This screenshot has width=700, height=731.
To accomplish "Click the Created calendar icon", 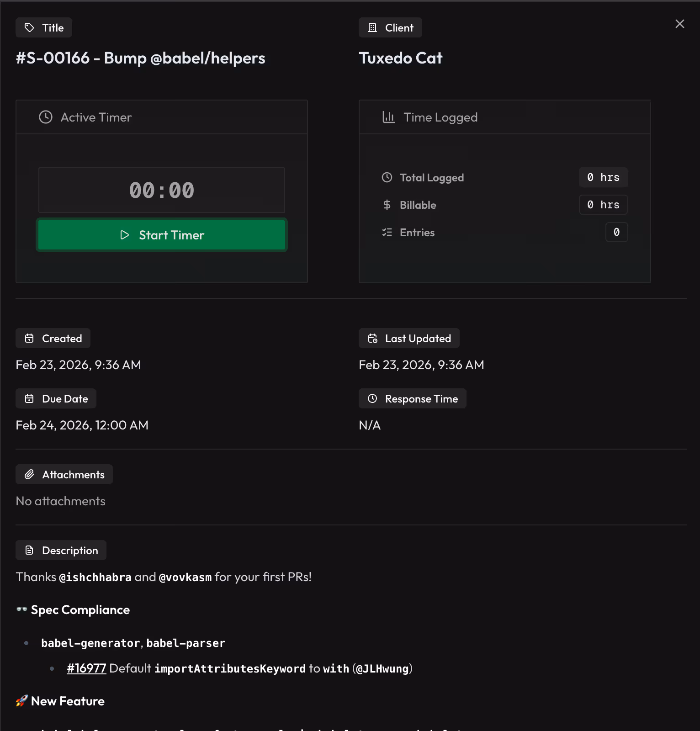I will (29, 338).
